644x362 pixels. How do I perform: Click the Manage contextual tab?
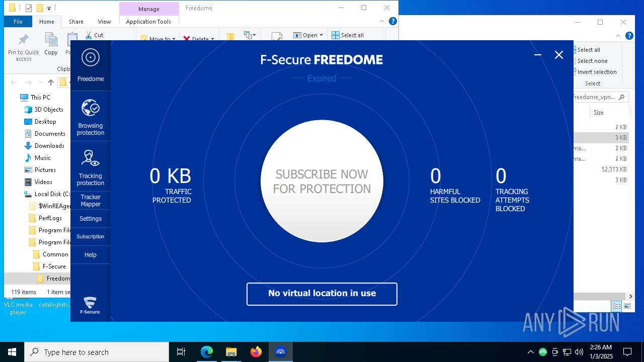149,9
